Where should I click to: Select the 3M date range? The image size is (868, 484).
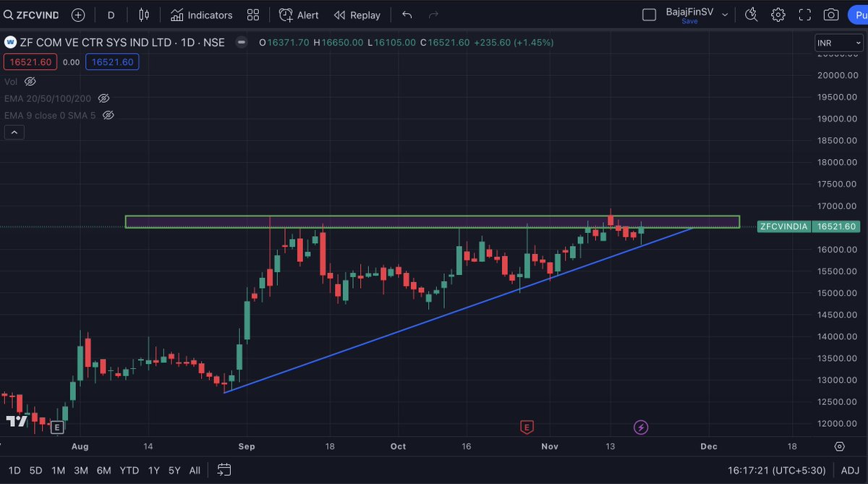(81, 470)
